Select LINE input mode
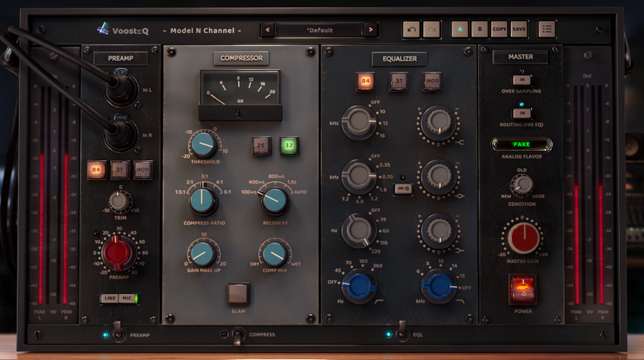This screenshot has height=360, width=644. [x=109, y=298]
